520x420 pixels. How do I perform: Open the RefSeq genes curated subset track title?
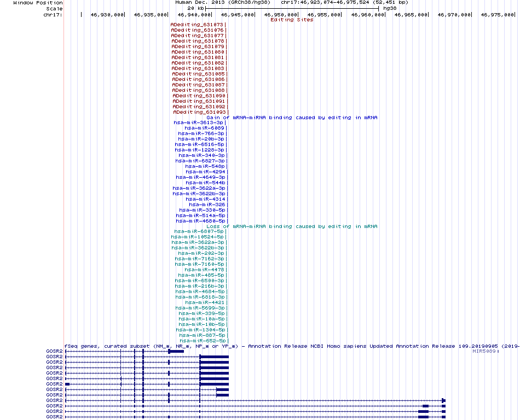pyautogui.click(x=292, y=346)
